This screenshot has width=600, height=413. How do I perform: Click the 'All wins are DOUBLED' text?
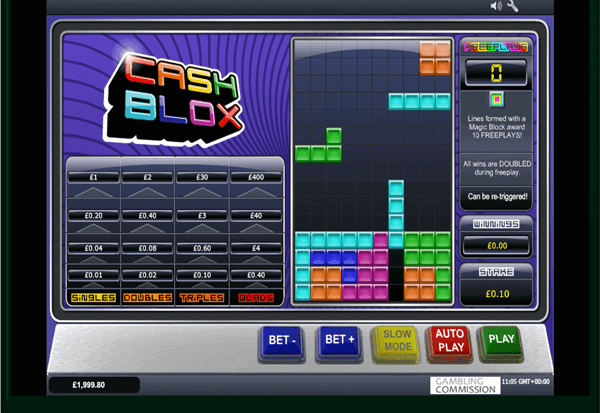point(497,168)
